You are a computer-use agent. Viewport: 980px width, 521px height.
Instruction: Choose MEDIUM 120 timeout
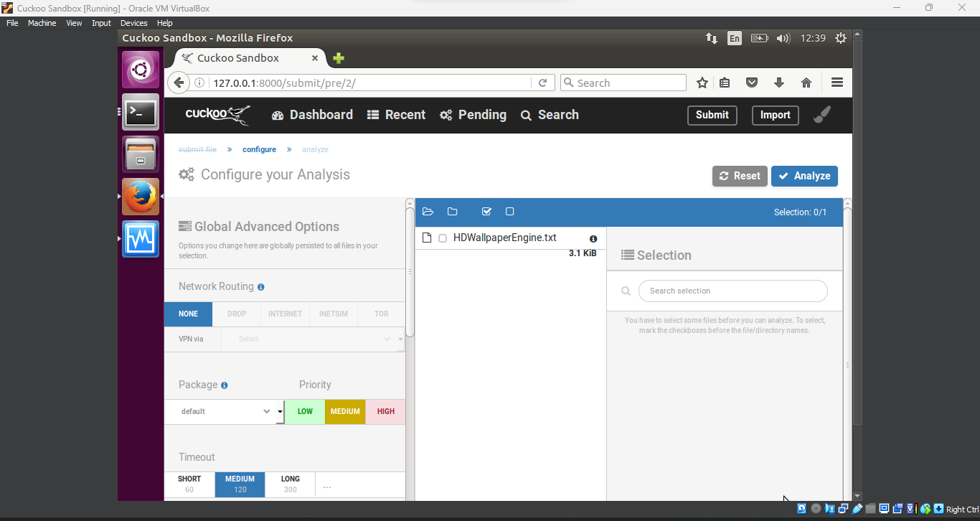tap(240, 484)
